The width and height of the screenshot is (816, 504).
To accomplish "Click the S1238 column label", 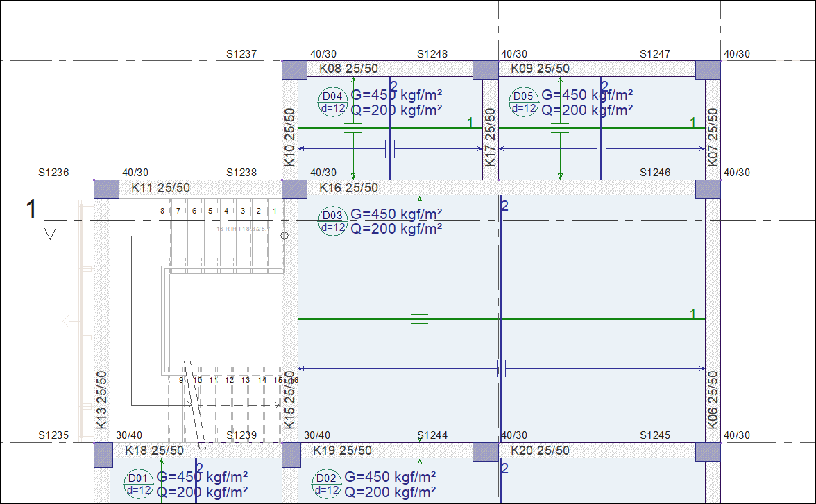I will point(241,173).
